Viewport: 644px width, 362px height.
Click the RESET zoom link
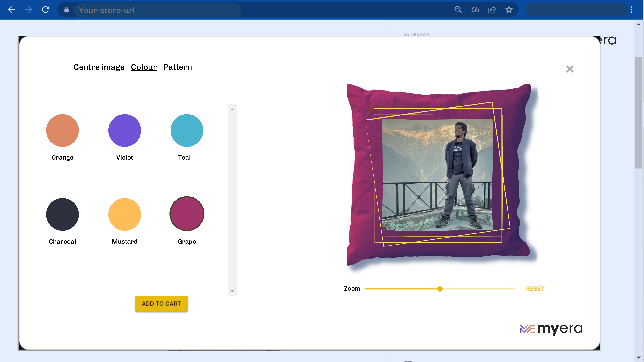[535, 289]
